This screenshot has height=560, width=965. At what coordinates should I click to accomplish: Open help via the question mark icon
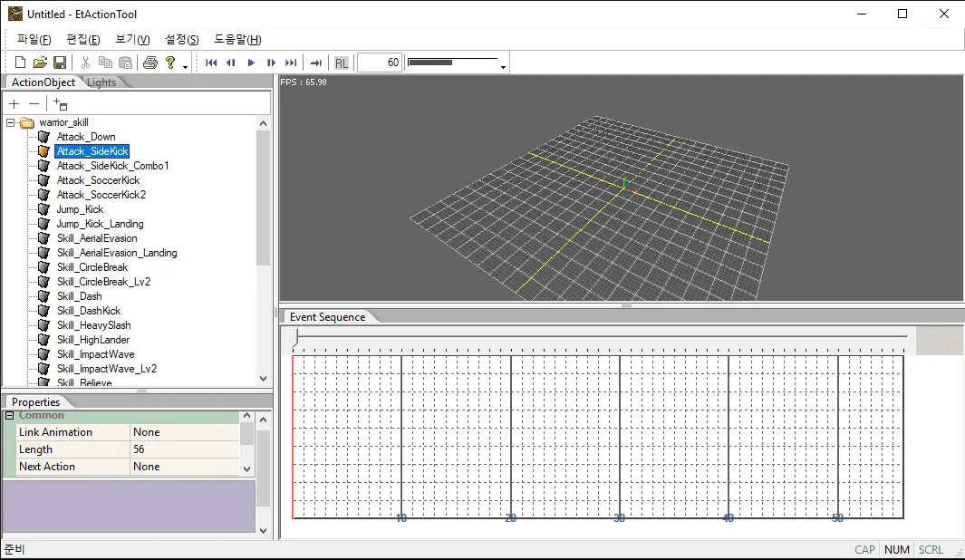[170, 63]
